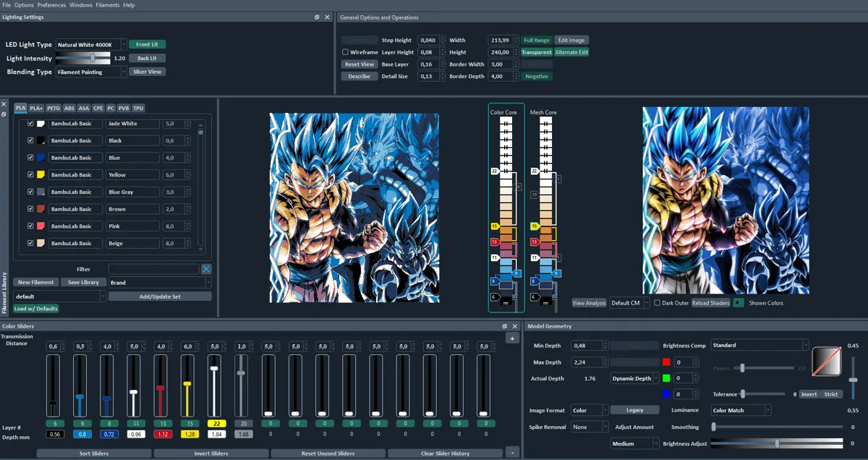The width and height of the screenshot is (868, 460).
Task: Click the Edit Image button
Action: click(x=571, y=41)
